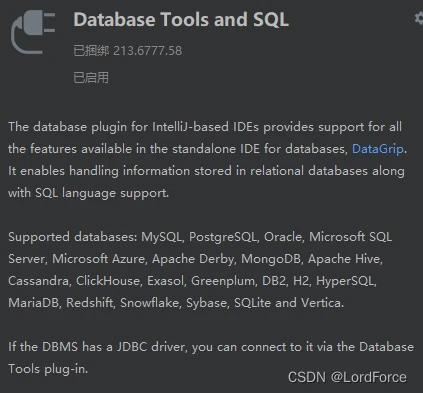Click the word MariaDB in the description
Screen dimensions: 423x393
tap(34, 303)
